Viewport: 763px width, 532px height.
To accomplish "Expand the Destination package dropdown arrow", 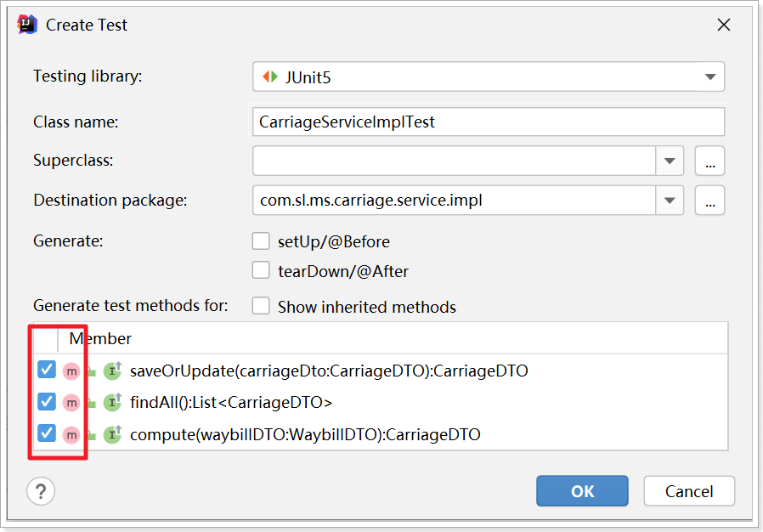I will tap(670, 201).
